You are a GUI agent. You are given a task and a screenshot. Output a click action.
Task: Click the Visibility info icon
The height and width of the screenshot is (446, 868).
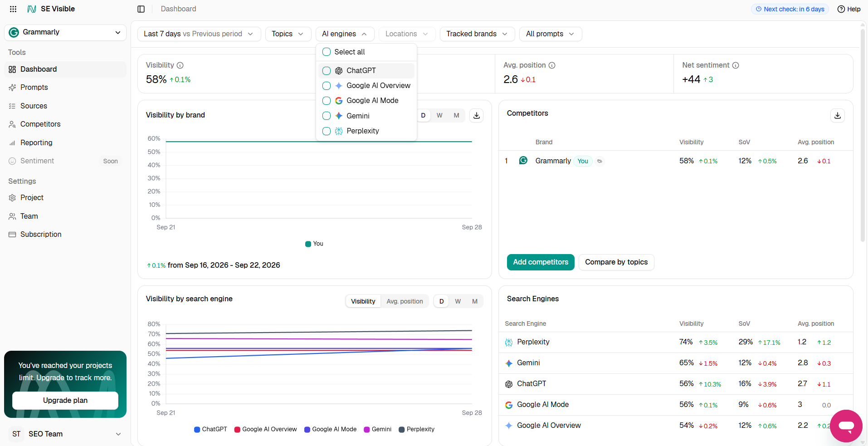click(180, 65)
